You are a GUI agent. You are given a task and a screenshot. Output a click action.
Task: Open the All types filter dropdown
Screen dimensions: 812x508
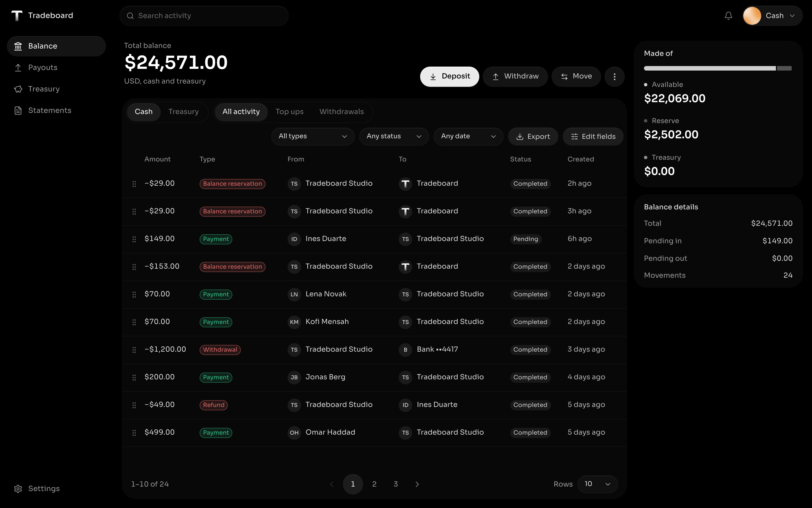tap(313, 136)
